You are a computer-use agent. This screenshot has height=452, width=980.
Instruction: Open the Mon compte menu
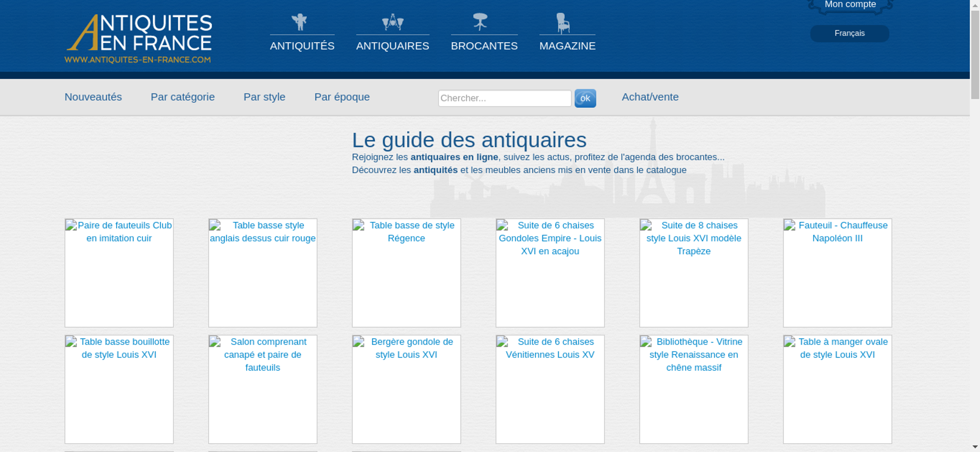point(850,5)
